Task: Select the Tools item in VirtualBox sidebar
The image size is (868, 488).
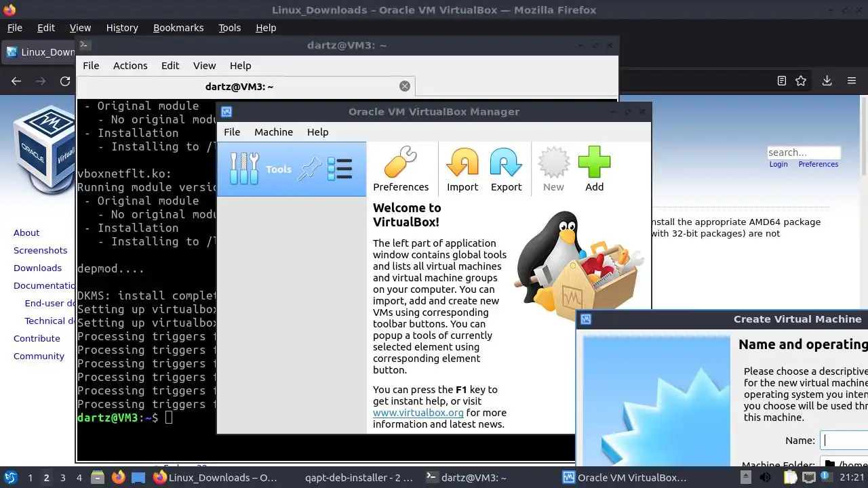Action: pyautogui.click(x=292, y=169)
